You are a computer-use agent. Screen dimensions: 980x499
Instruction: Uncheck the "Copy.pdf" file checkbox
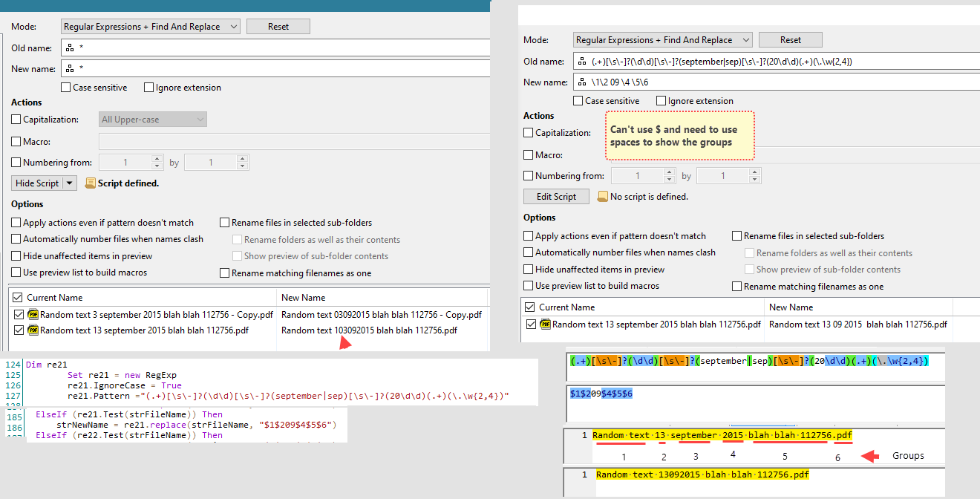(x=19, y=315)
